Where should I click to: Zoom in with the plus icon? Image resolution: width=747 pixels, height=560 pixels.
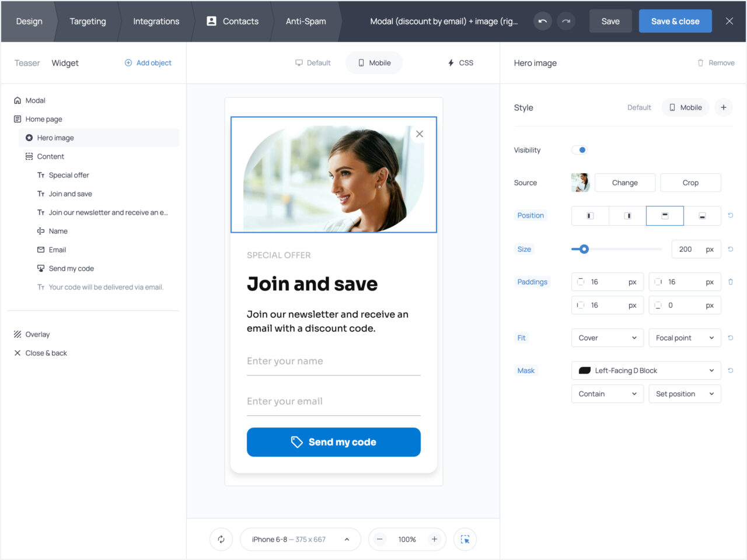[x=434, y=540]
